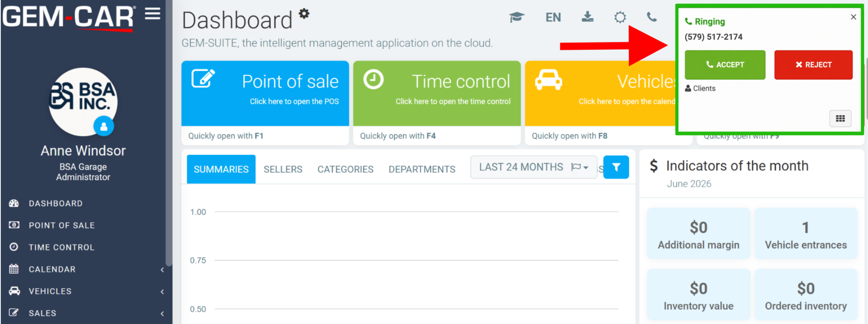
Task: Open the training graduation cap icon
Action: coord(517,17)
